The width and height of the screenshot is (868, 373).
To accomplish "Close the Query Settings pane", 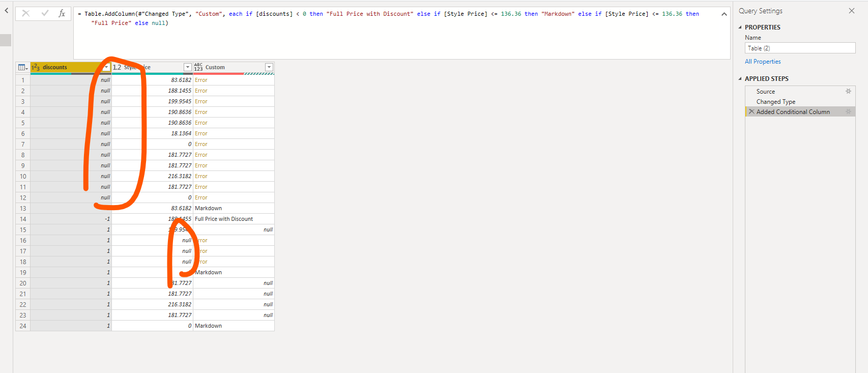I will 852,11.
